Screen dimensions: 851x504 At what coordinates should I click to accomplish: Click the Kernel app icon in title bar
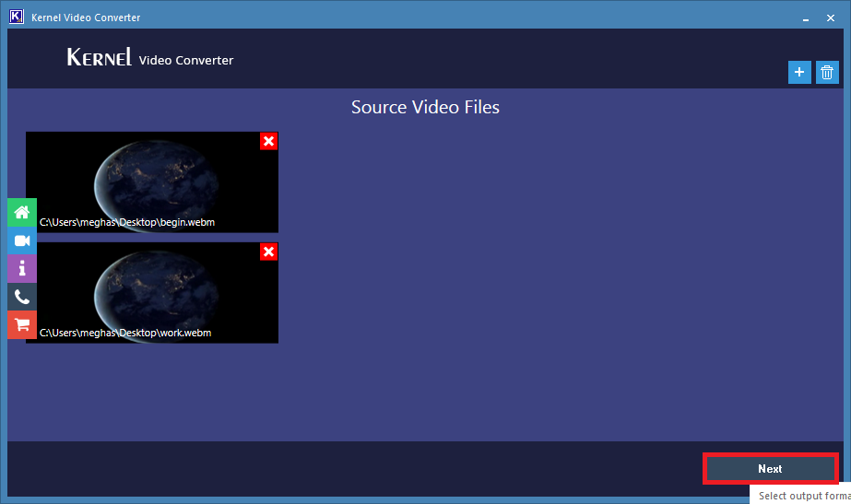point(17,17)
